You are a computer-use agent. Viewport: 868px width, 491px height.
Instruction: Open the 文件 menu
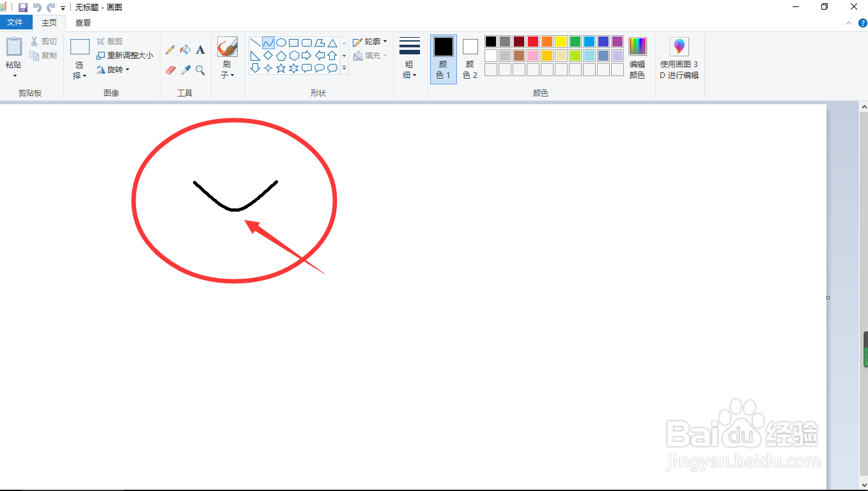click(16, 22)
